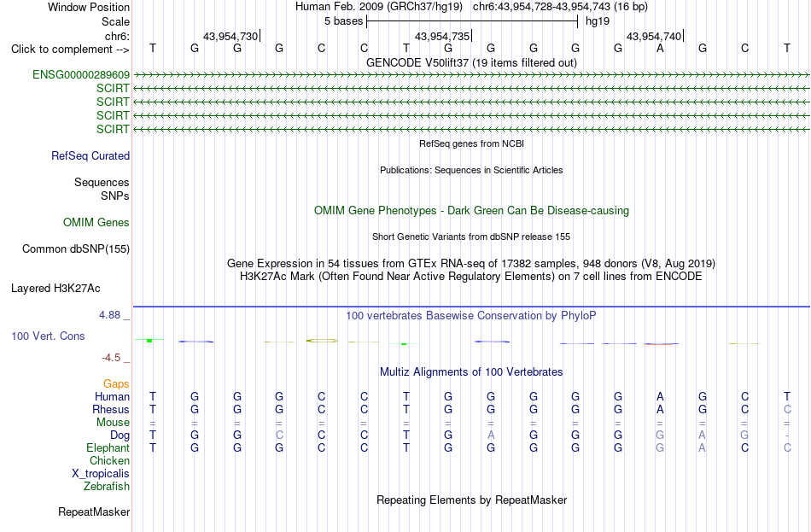Click the 43,954,740 ruler position
Viewport: 811px width, 532px height.
(654, 36)
